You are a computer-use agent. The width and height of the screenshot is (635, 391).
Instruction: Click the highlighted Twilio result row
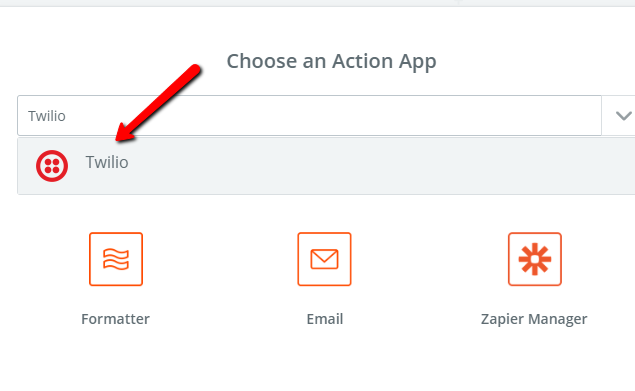326,166
